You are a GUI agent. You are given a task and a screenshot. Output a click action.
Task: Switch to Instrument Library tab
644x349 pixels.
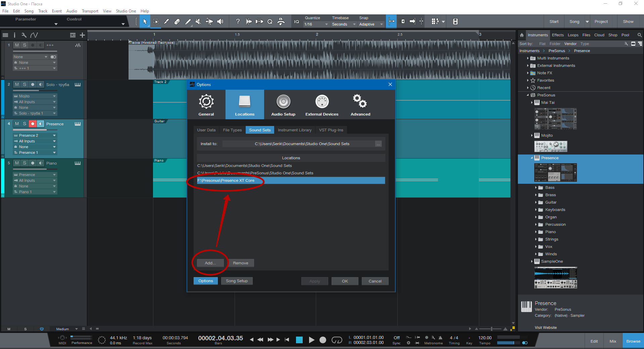pos(295,130)
